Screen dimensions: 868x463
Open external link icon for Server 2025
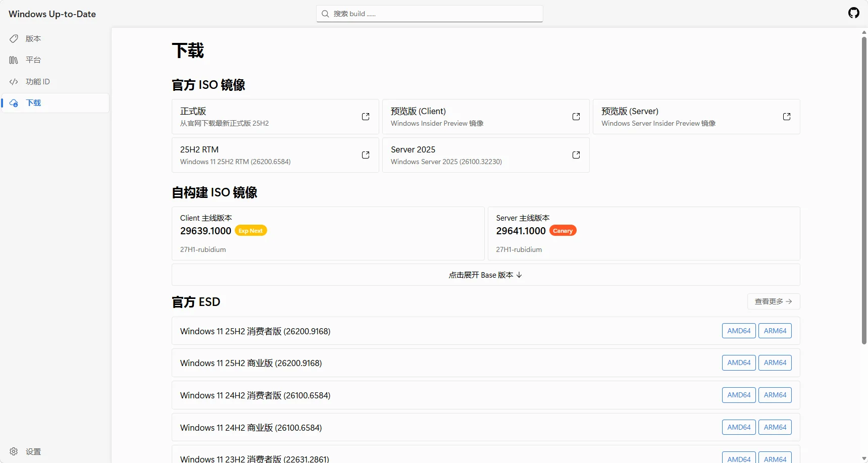576,155
